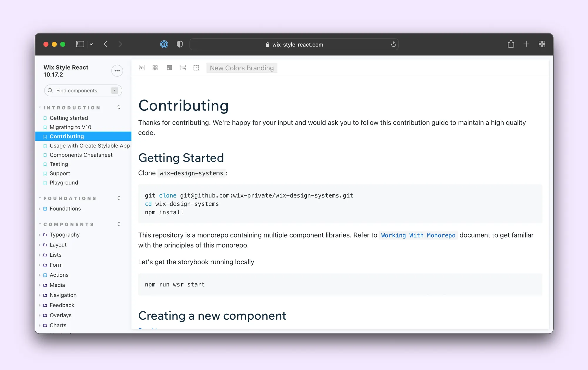
Task: Enable the measure ruler toolbar icon
Action: [x=183, y=68]
